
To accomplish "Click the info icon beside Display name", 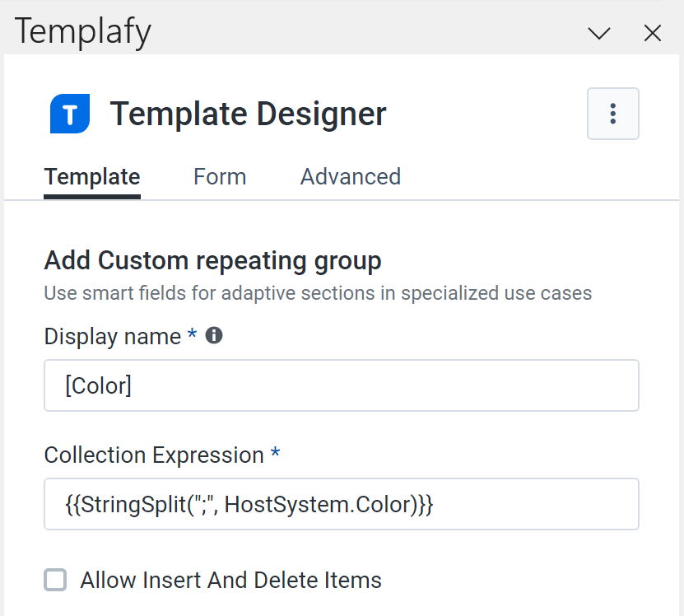I will (x=214, y=335).
